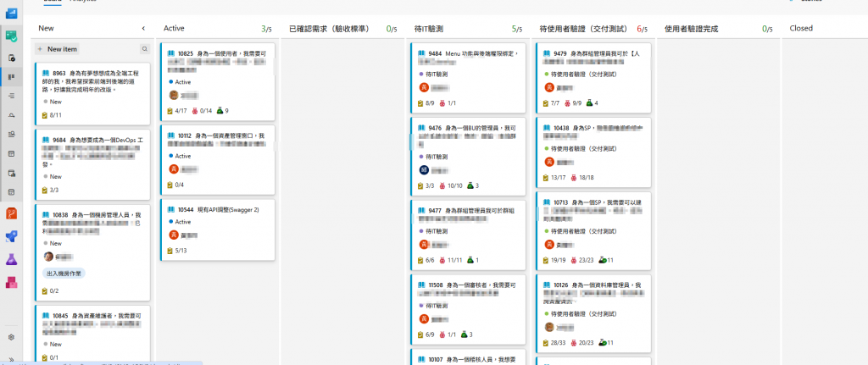Open the 出入機房作業 tag on card 10838
The image size is (868, 365).
[64, 274]
